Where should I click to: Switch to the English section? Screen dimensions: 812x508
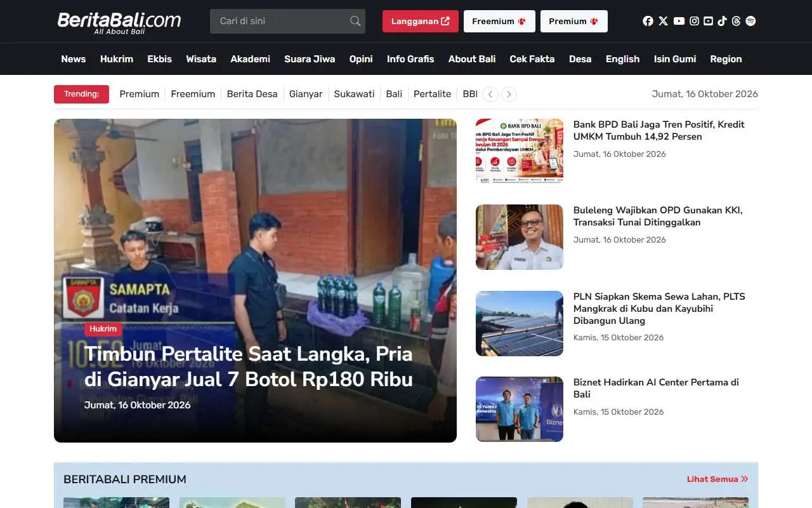[623, 59]
